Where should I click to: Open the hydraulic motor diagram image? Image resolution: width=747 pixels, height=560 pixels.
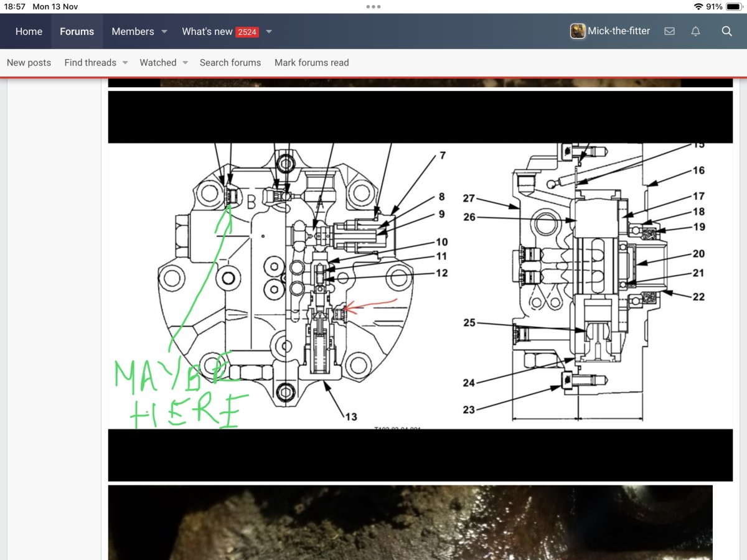[420, 286]
